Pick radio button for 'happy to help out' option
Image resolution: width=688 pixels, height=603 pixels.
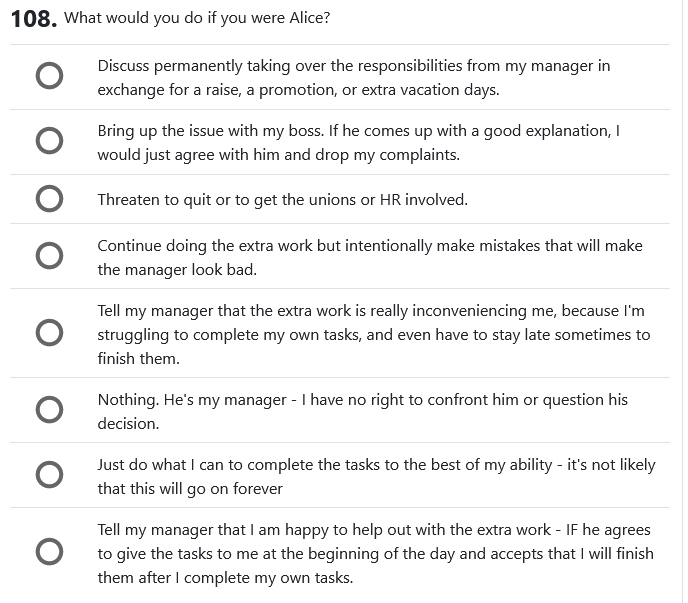coord(49,552)
